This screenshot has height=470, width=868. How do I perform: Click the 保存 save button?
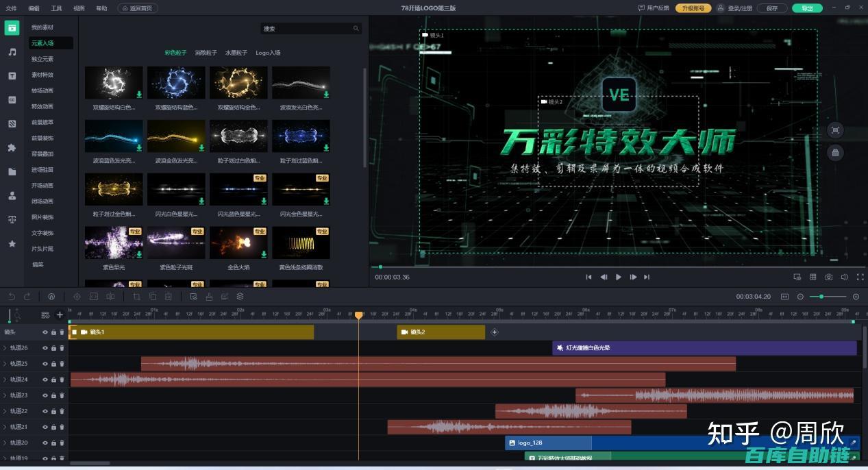(772, 8)
